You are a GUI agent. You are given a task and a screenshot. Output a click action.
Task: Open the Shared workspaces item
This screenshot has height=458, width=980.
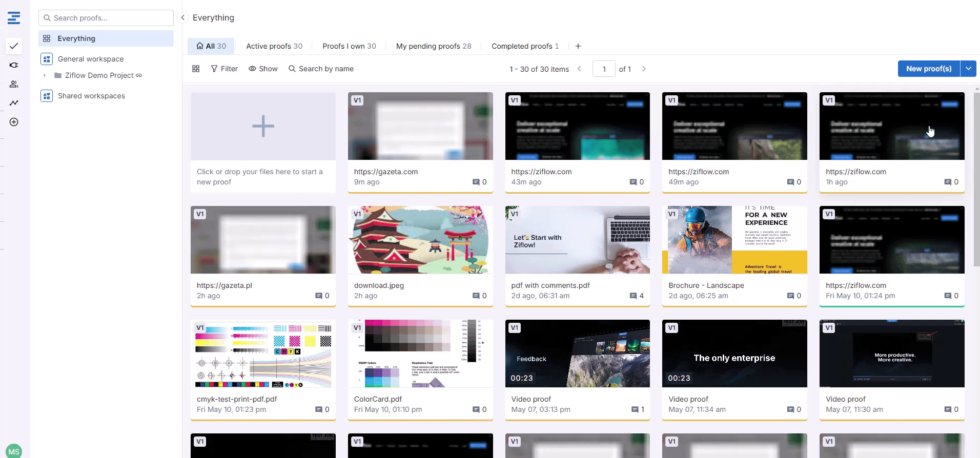click(91, 96)
